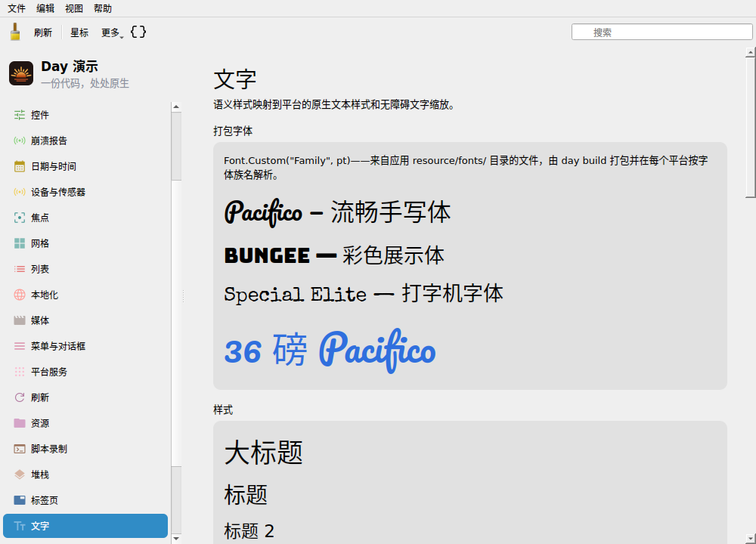Click the main content scrollbar up arrow
The height and width of the screenshot is (544, 756).
[x=750, y=51]
